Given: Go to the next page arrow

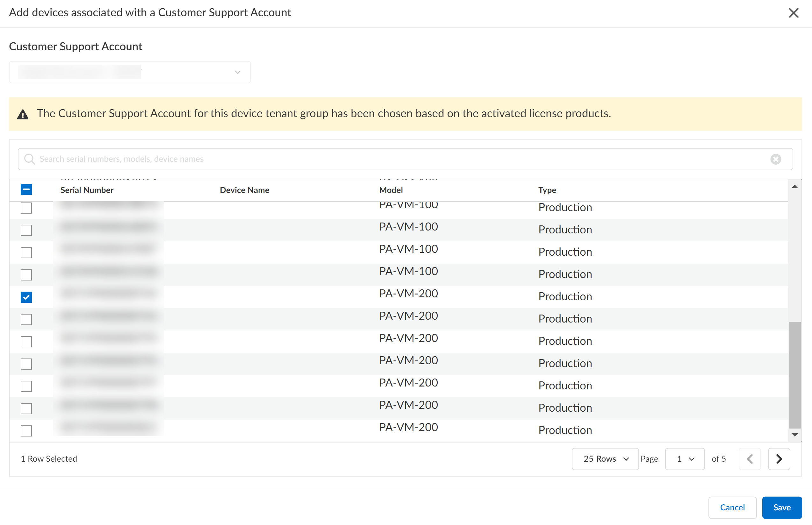Looking at the screenshot, I should 779,459.
